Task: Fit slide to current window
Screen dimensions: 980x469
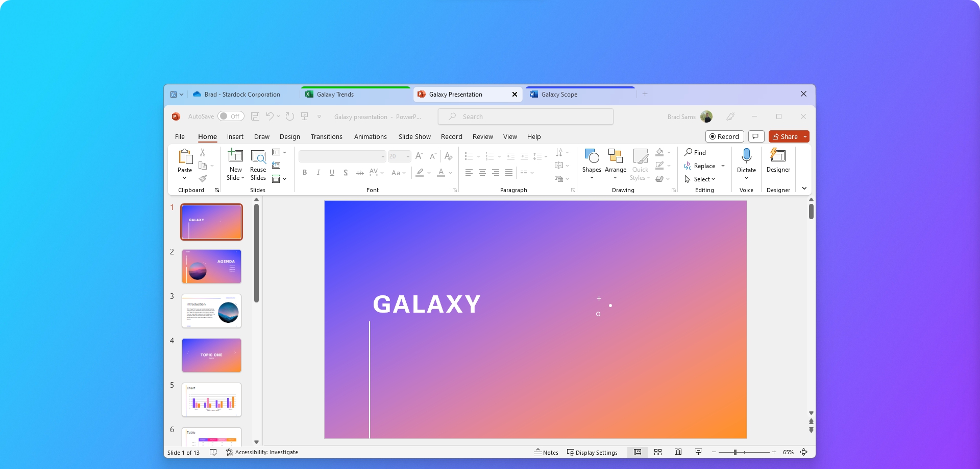Action: (804, 452)
